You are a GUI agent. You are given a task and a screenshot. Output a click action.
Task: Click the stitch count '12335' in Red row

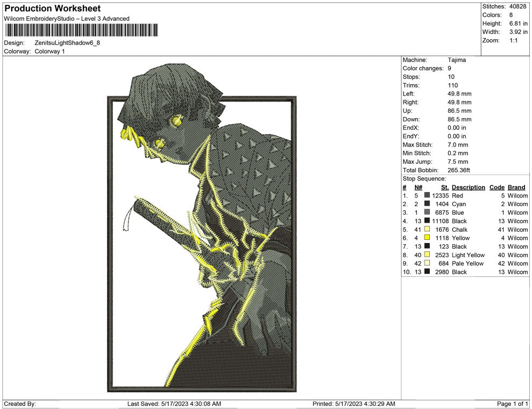pos(441,195)
